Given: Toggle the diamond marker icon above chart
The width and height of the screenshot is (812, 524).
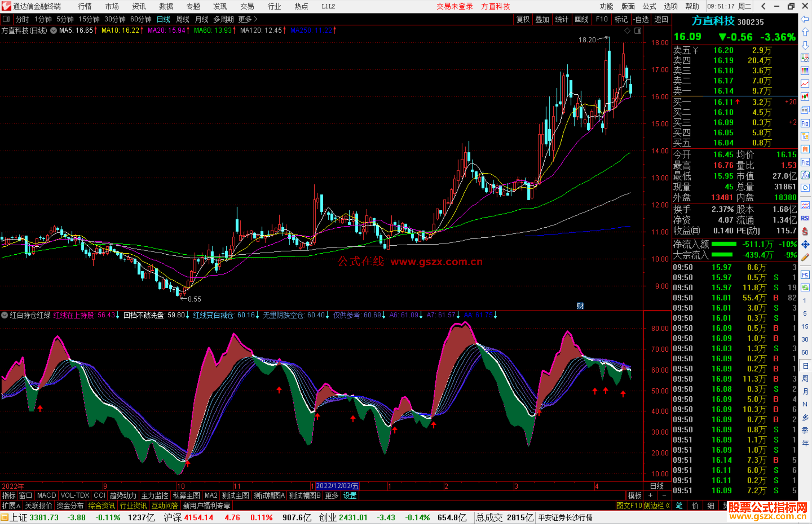Looking at the screenshot, I should [627, 31].
